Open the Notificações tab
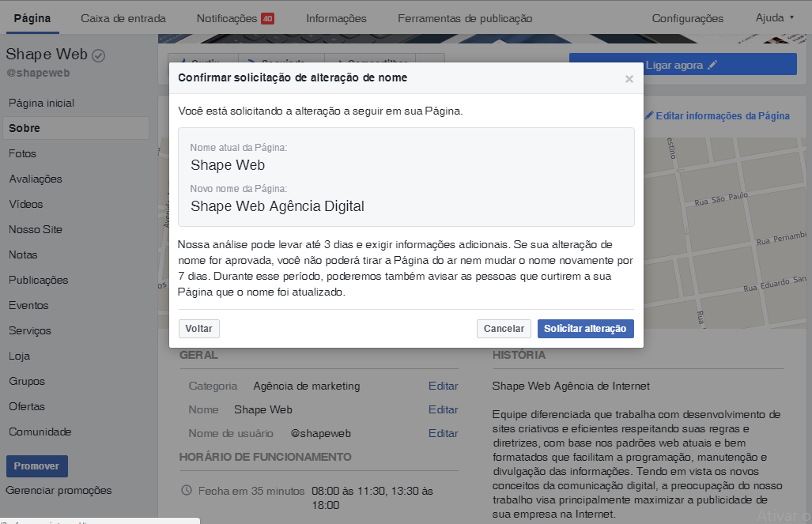The image size is (812, 524). (227, 18)
